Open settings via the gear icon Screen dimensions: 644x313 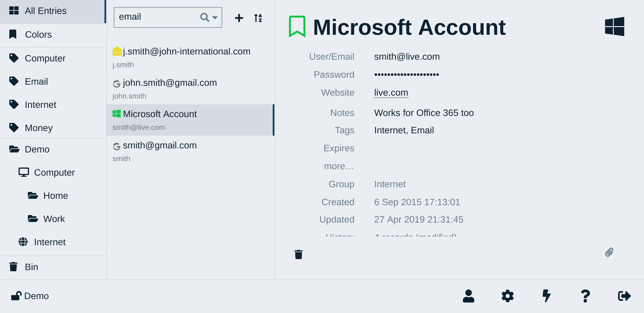tap(507, 296)
